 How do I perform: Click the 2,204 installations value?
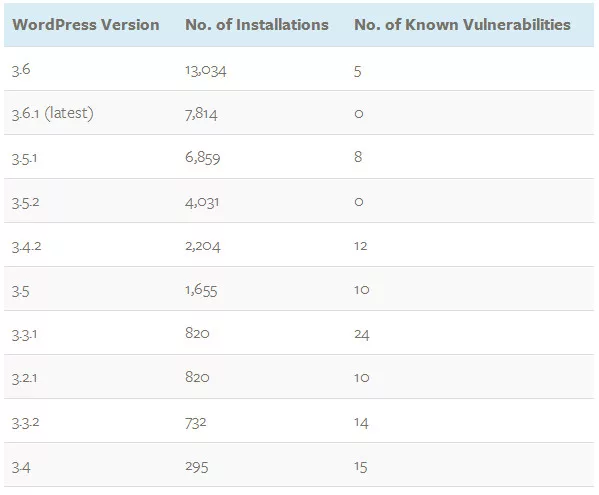203,246
